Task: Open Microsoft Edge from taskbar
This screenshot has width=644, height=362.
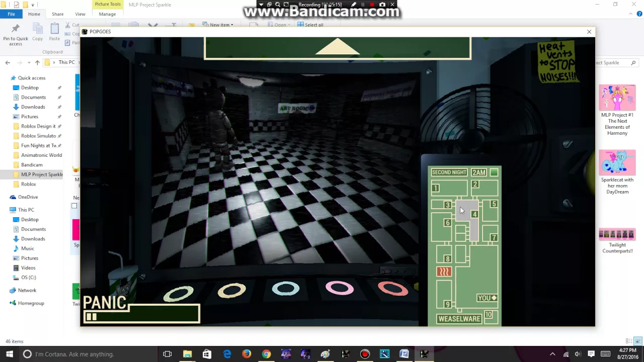Action: pyautogui.click(x=227, y=354)
